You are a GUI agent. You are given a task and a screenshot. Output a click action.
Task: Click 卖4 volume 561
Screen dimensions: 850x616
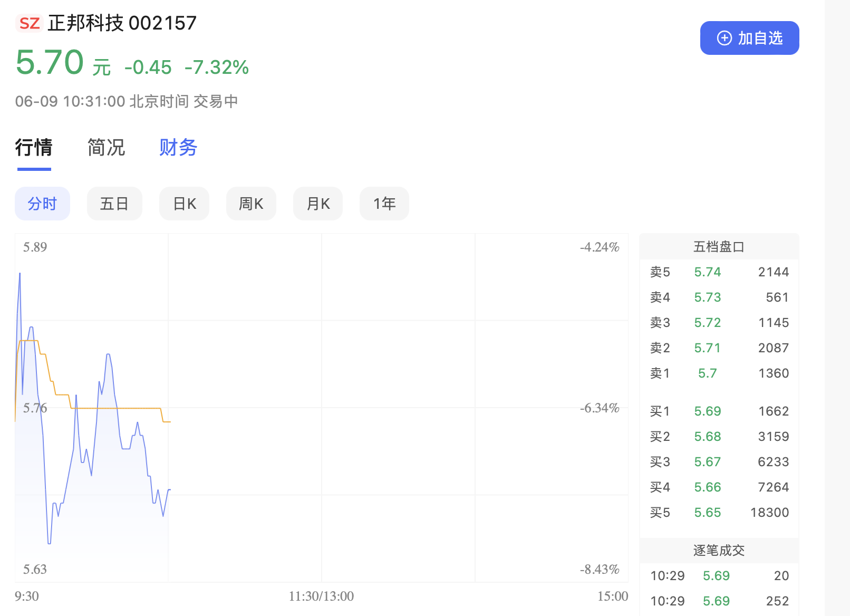pos(777,297)
